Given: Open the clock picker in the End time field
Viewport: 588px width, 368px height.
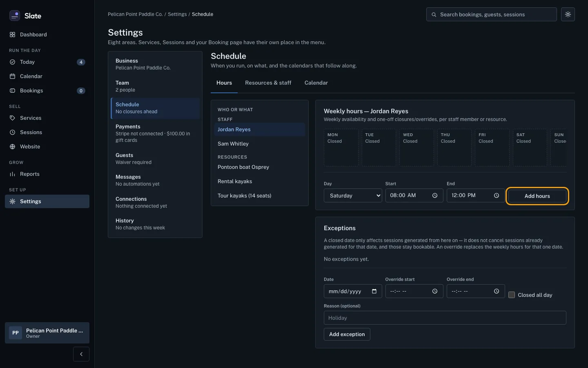Looking at the screenshot, I should (x=497, y=195).
